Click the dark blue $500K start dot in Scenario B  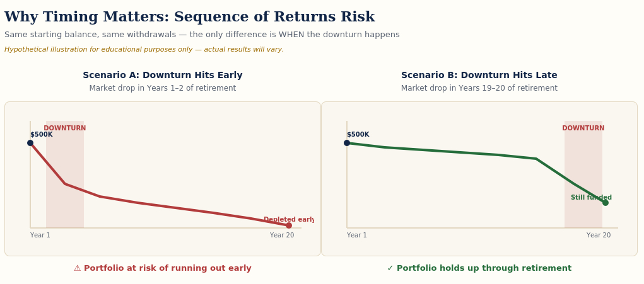tap(347, 143)
